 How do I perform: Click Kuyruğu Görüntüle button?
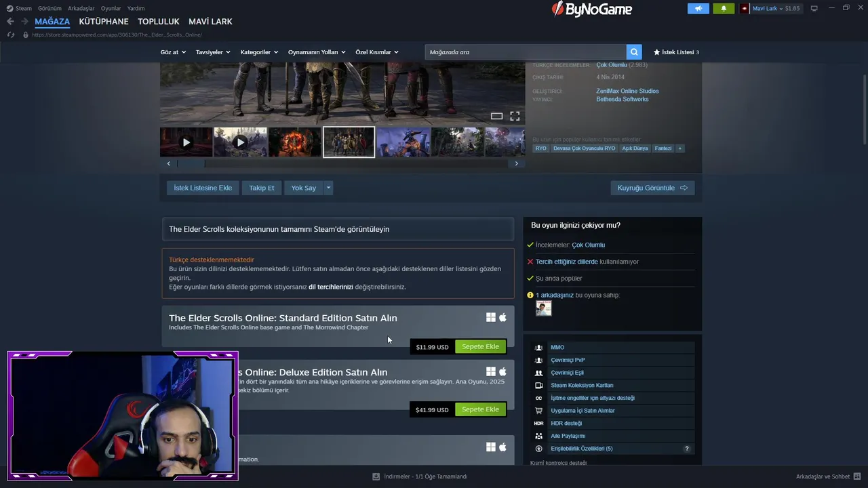coord(652,188)
